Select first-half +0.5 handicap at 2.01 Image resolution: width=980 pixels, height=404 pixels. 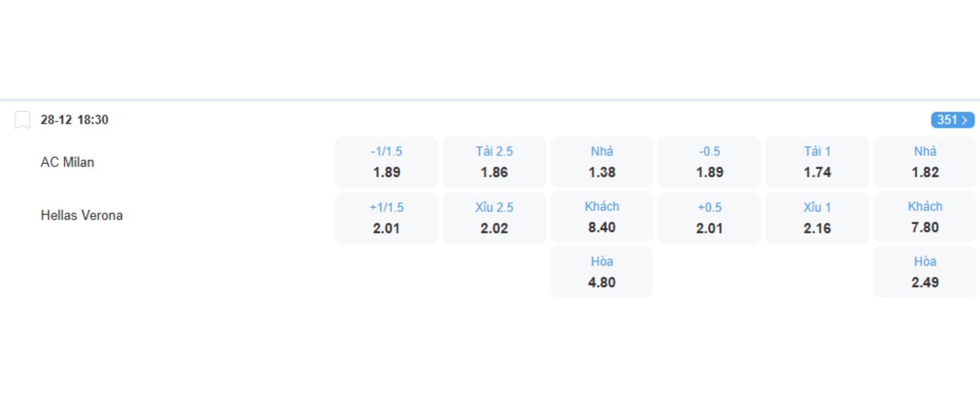click(709, 218)
